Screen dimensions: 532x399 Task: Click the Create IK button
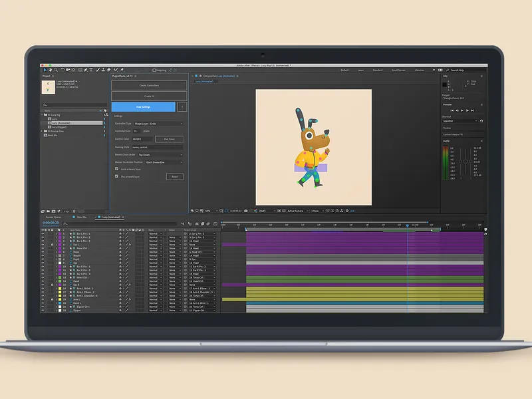(149, 96)
